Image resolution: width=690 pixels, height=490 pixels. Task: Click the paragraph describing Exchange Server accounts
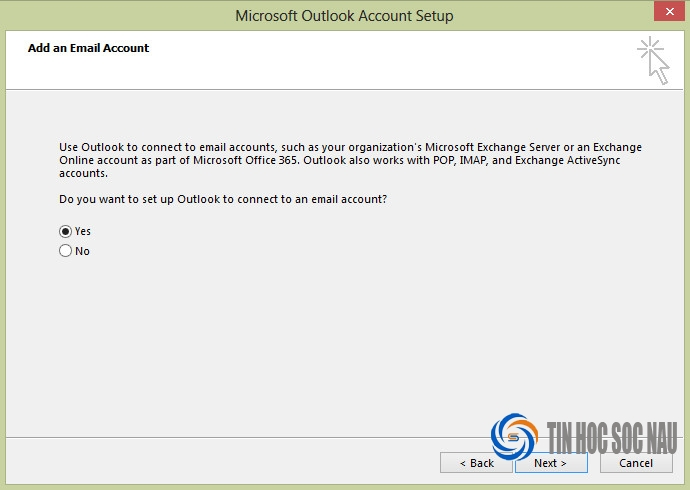click(350, 160)
